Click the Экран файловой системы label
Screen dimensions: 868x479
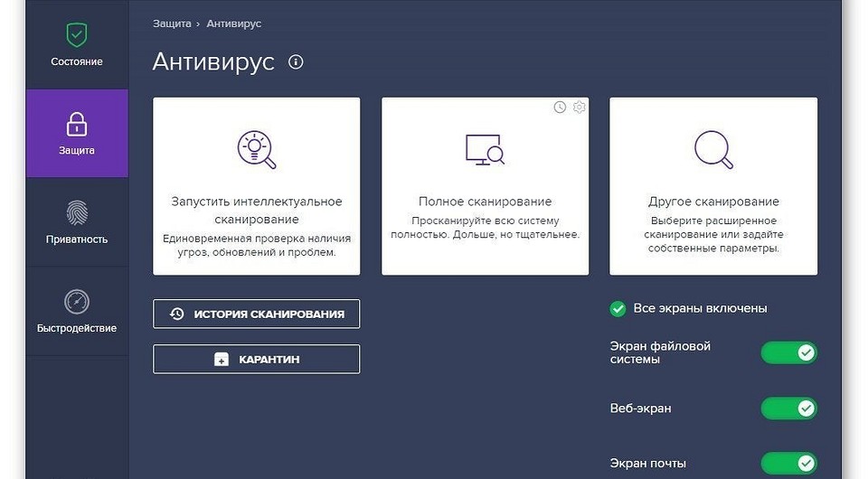pyautogui.click(x=660, y=352)
